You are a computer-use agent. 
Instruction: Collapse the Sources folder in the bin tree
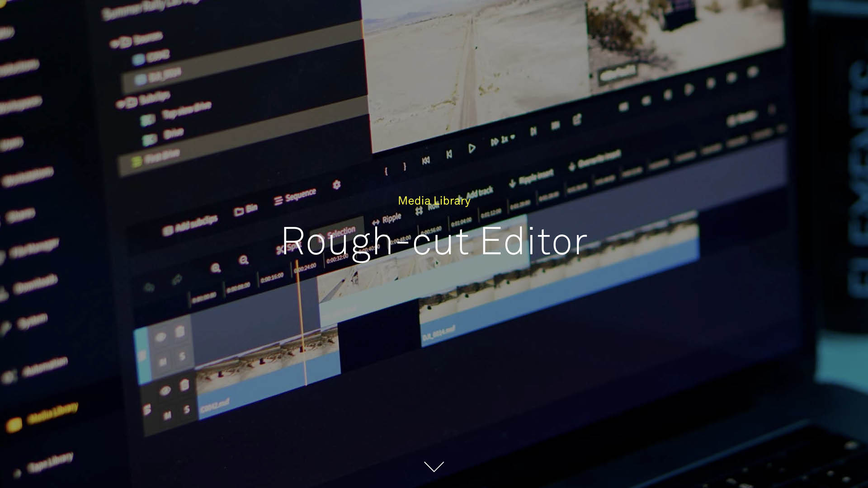pyautogui.click(x=115, y=44)
